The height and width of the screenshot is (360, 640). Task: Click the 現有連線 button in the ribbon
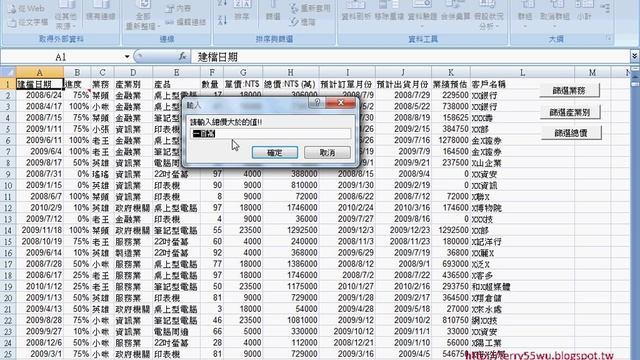tap(100, 11)
